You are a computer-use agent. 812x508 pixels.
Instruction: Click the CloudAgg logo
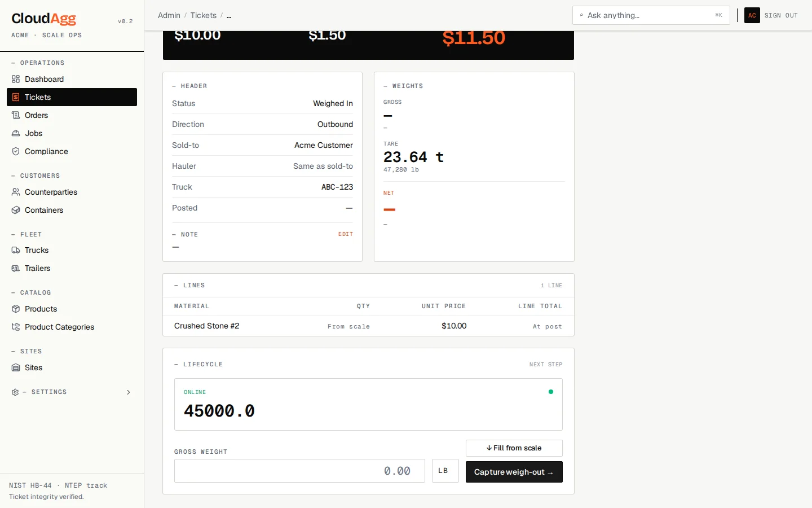pyautogui.click(x=44, y=19)
